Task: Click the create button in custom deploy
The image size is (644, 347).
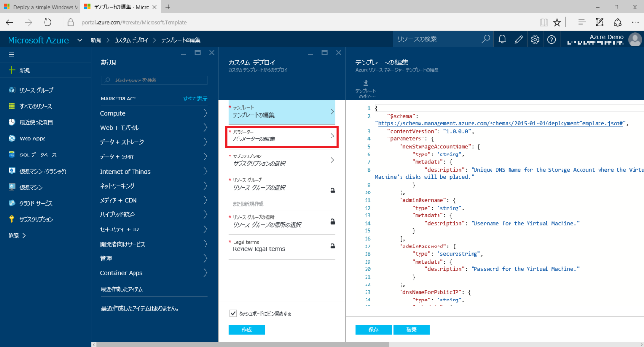Action: click(x=247, y=330)
